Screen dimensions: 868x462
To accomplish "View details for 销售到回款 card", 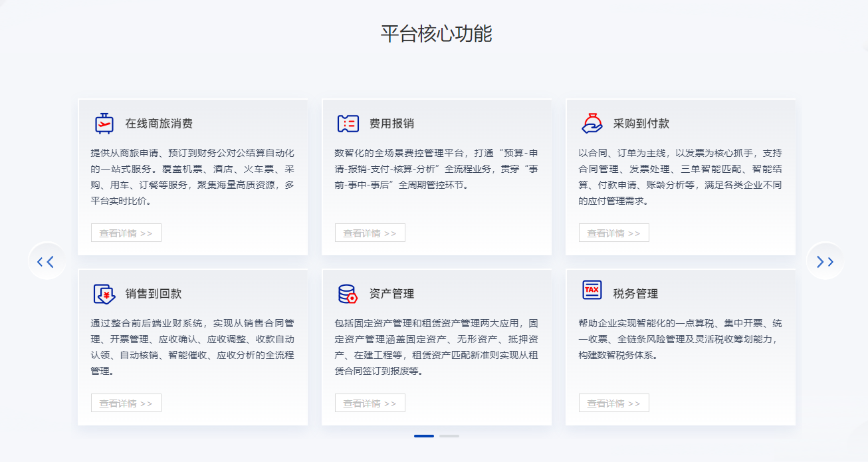I will [126, 404].
